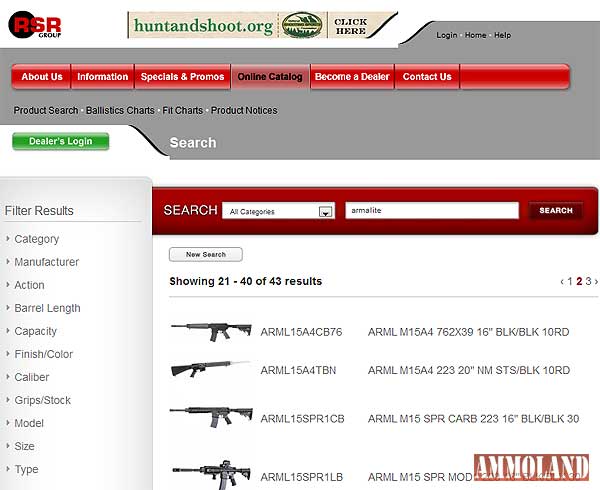
Task: Go to Product Search
Action: (x=46, y=110)
